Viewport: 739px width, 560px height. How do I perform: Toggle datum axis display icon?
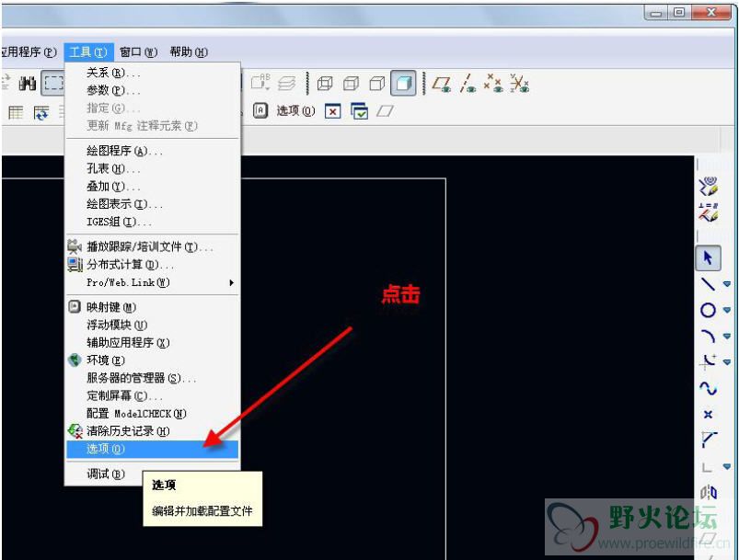tap(468, 84)
